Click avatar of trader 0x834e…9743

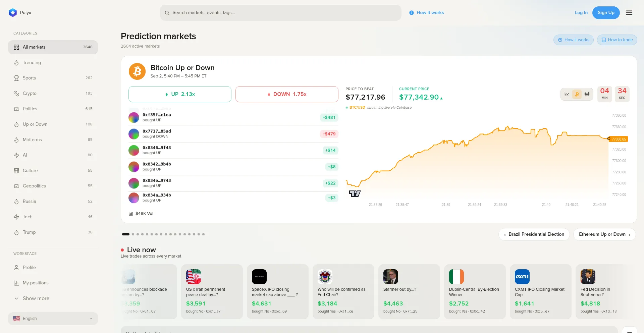(134, 183)
